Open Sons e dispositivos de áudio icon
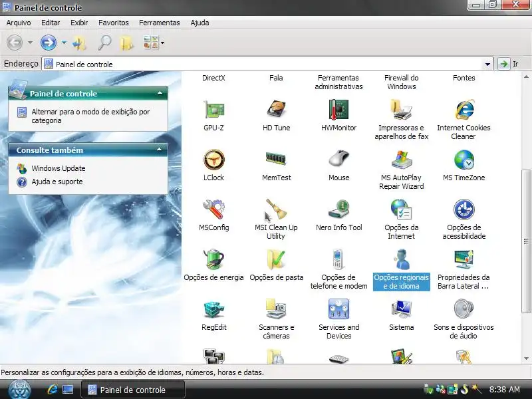 coord(464,309)
